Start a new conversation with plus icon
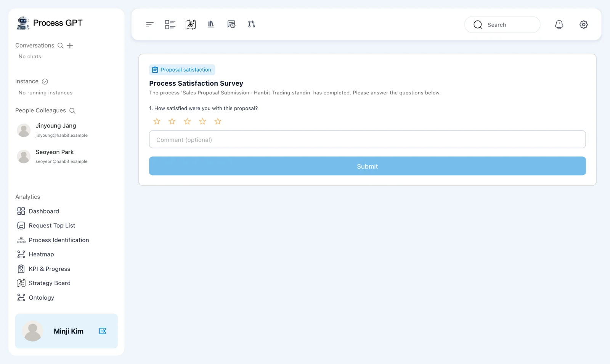The height and width of the screenshot is (364, 610). point(70,46)
